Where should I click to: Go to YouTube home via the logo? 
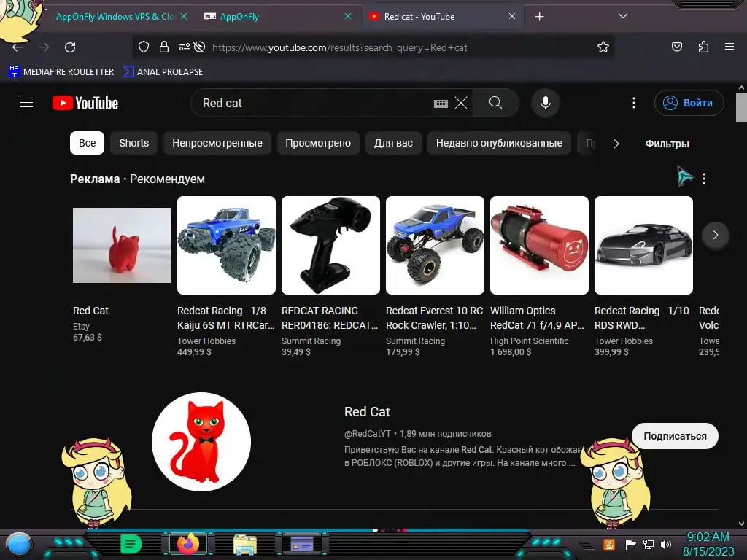click(85, 103)
